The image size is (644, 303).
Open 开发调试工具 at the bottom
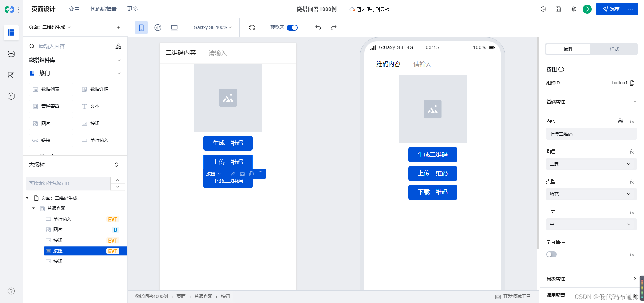(x=513, y=296)
